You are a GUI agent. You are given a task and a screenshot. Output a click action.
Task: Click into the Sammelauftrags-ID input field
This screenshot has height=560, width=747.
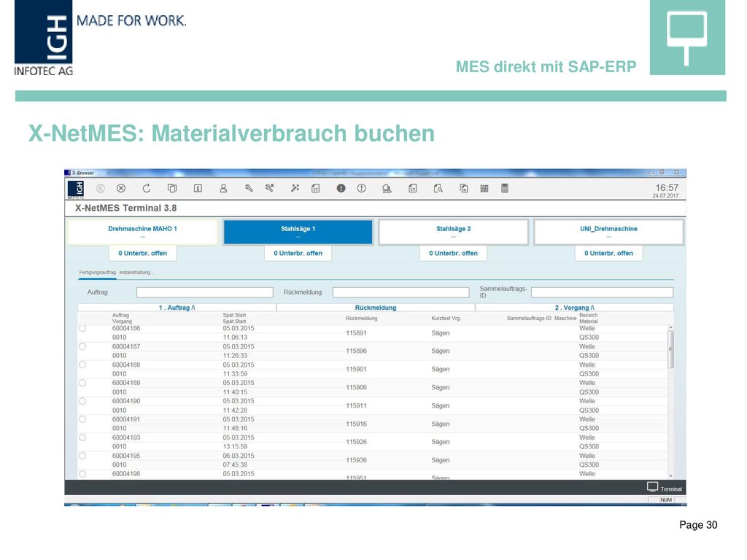click(x=602, y=292)
